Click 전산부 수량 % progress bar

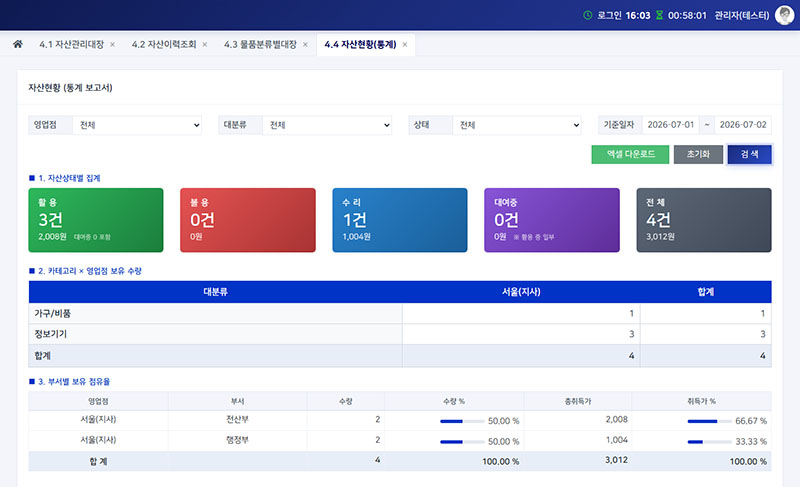462,421
